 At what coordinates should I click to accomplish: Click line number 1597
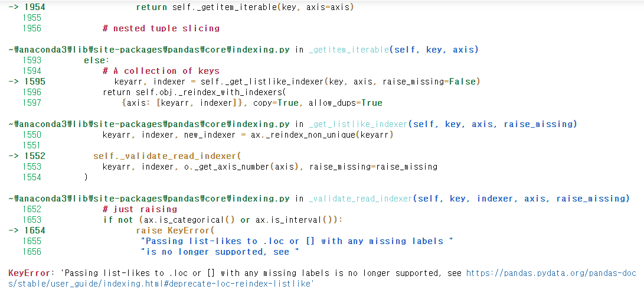point(32,103)
